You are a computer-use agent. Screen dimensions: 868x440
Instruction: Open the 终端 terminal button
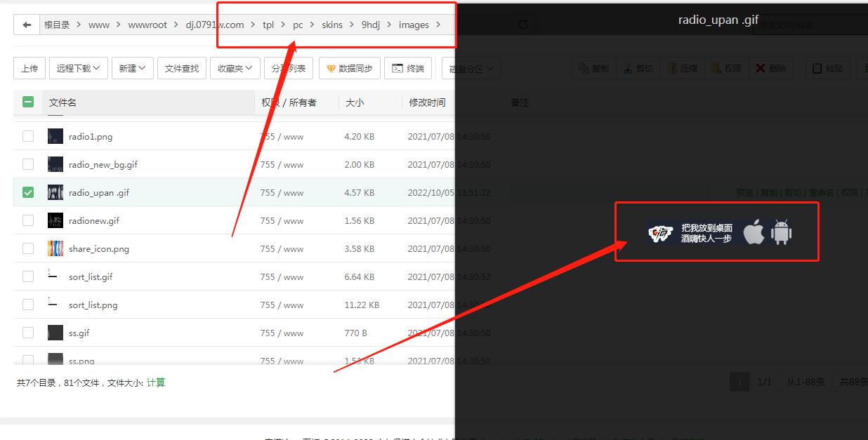pos(408,68)
